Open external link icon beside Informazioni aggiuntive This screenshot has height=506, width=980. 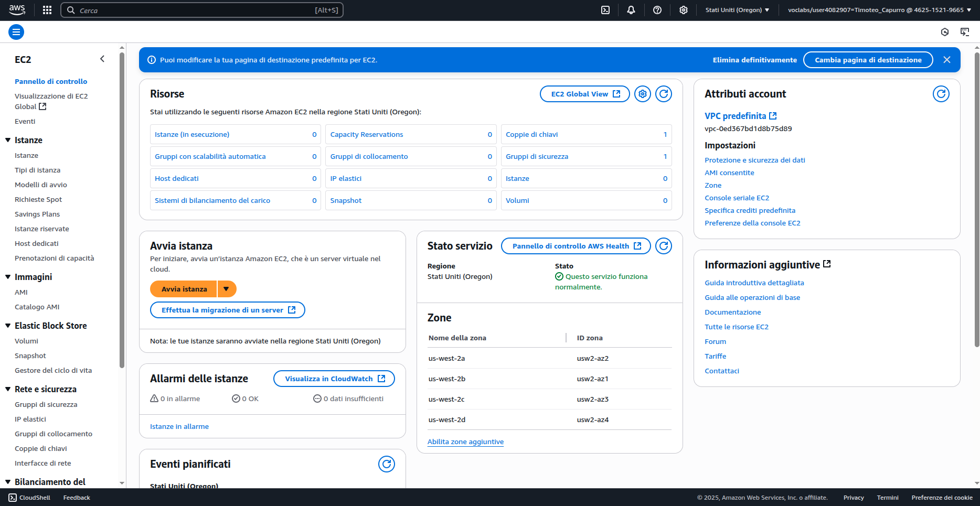point(827,264)
